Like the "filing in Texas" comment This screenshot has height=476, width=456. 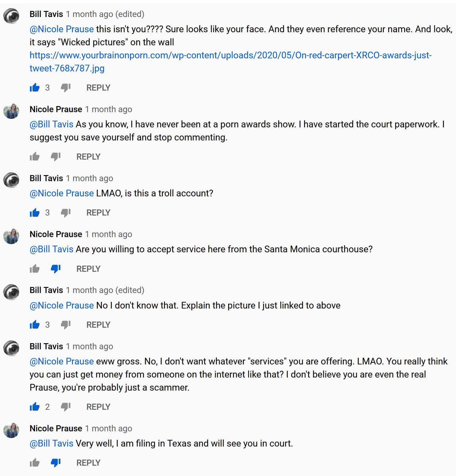[35, 463]
